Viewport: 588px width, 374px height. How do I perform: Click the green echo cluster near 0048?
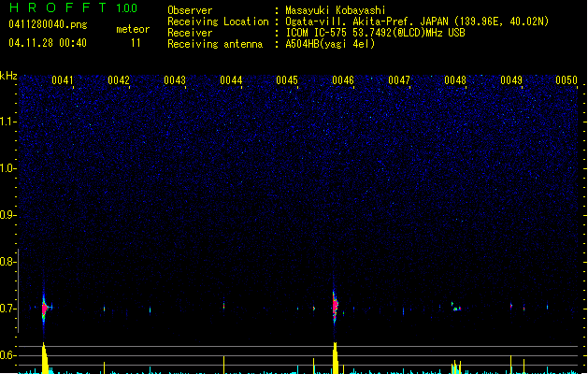coord(456,308)
